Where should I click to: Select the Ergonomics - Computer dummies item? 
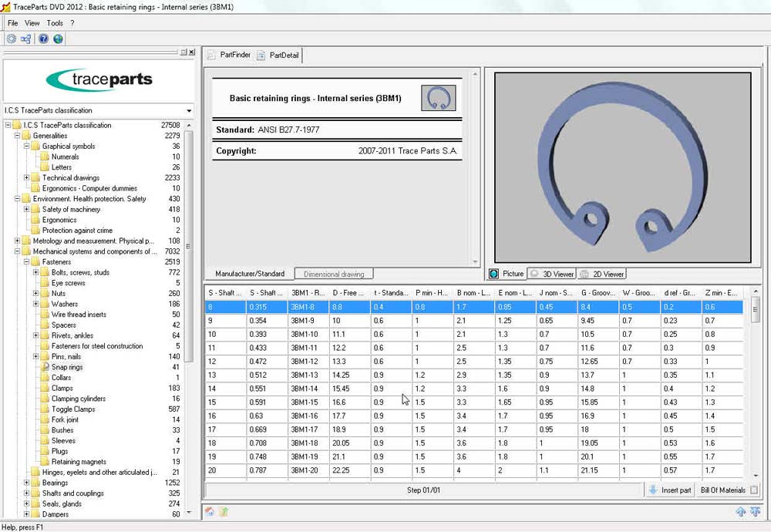pos(89,188)
